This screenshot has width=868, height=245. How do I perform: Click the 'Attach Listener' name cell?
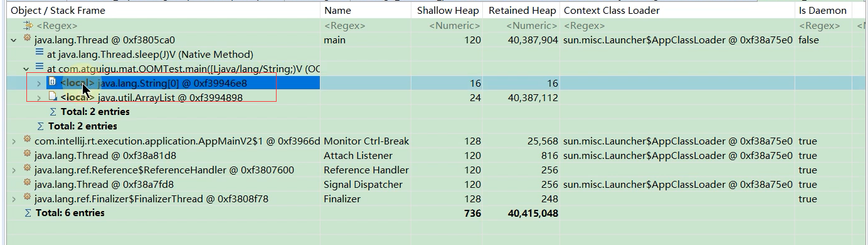click(x=357, y=155)
